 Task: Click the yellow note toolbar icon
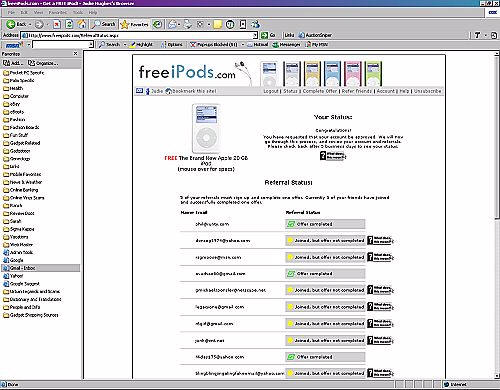click(218, 24)
